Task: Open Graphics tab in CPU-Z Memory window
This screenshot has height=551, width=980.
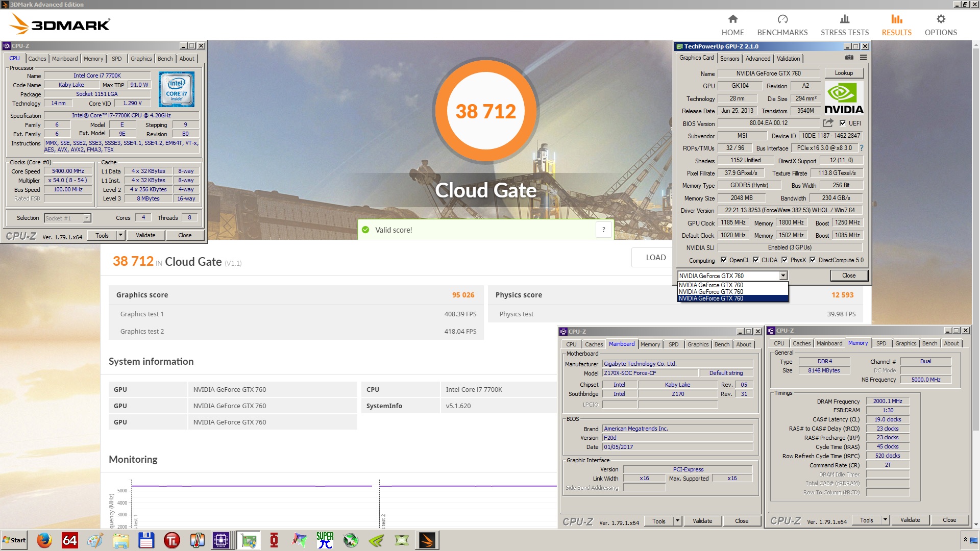Action: [906, 343]
